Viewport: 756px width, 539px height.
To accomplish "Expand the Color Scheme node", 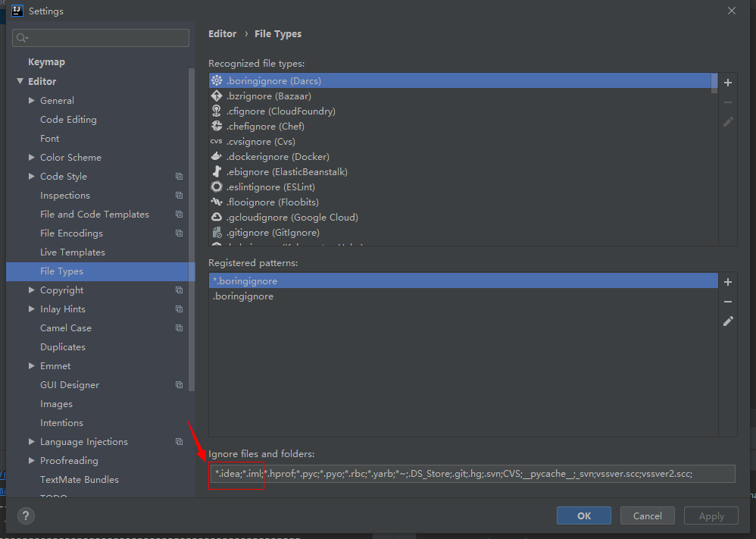I will (31, 158).
